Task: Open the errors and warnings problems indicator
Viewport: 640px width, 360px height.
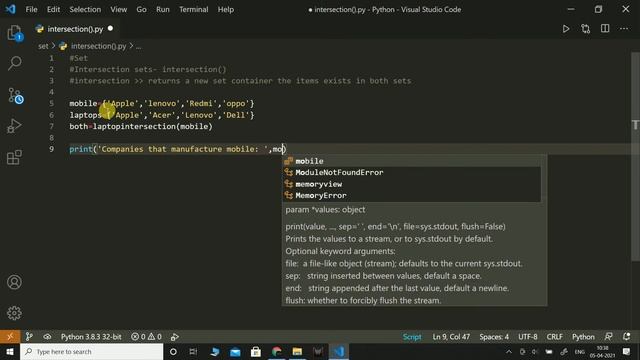Action: click(x=147, y=337)
